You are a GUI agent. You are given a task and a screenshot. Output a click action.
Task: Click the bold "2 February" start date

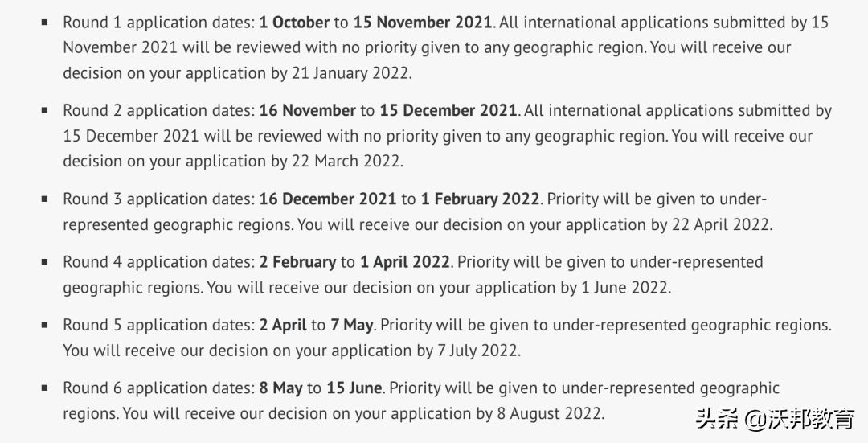point(297,261)
